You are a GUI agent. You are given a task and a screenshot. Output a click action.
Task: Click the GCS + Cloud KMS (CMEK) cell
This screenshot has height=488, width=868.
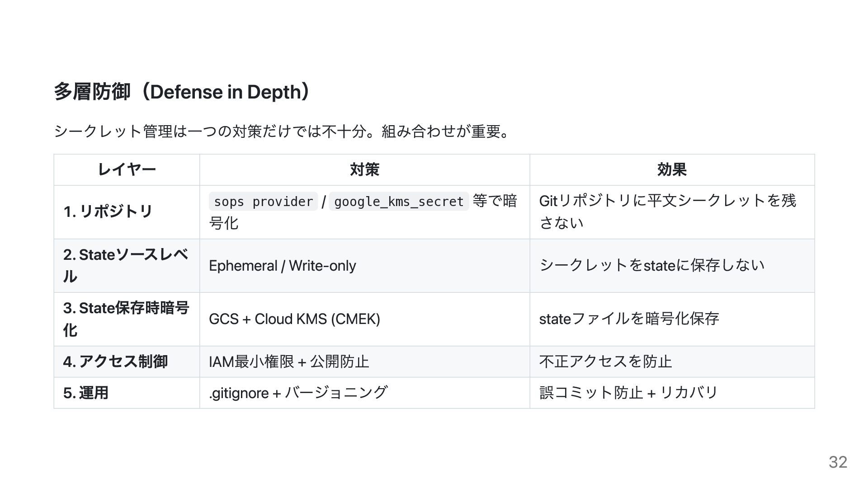click(x=294, y=319)
